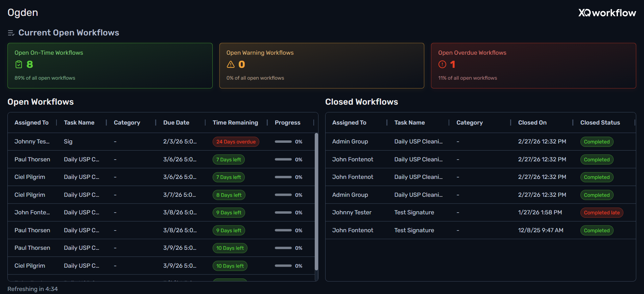Click the 8 Days left badge
Screen dimensions: 644x294
229,195
